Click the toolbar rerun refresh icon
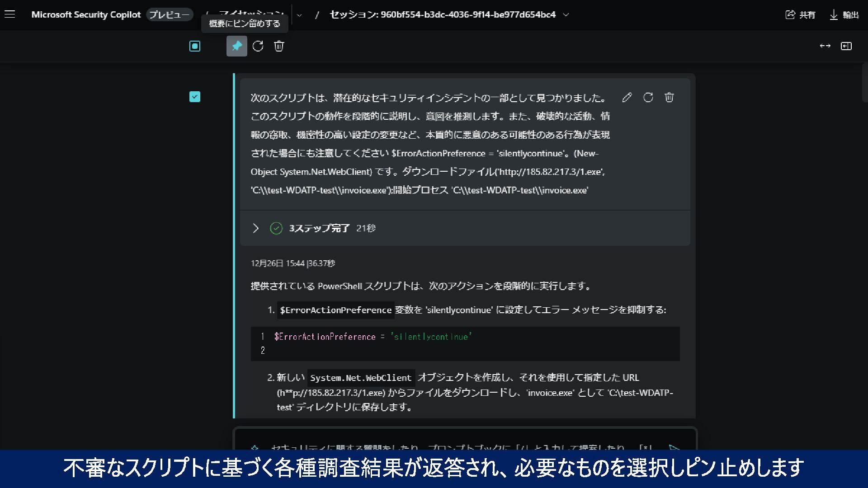This screenshot has height=488, width=868. pyautogui.click(x=258, y=46)
